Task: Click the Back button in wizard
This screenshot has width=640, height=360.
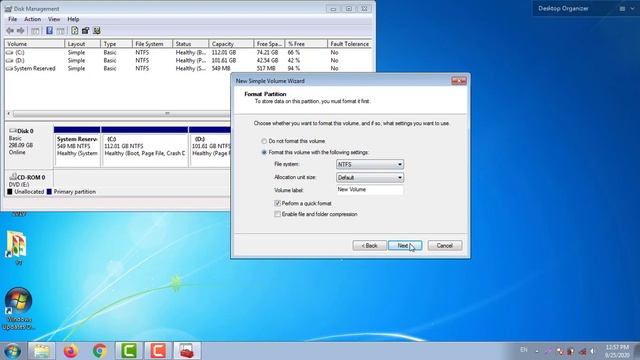Action: [369, 245]
